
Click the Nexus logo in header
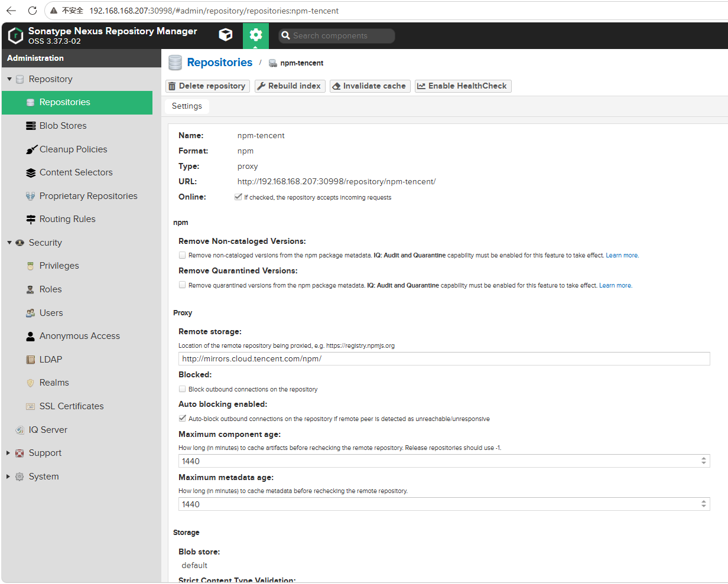[15, 35]
